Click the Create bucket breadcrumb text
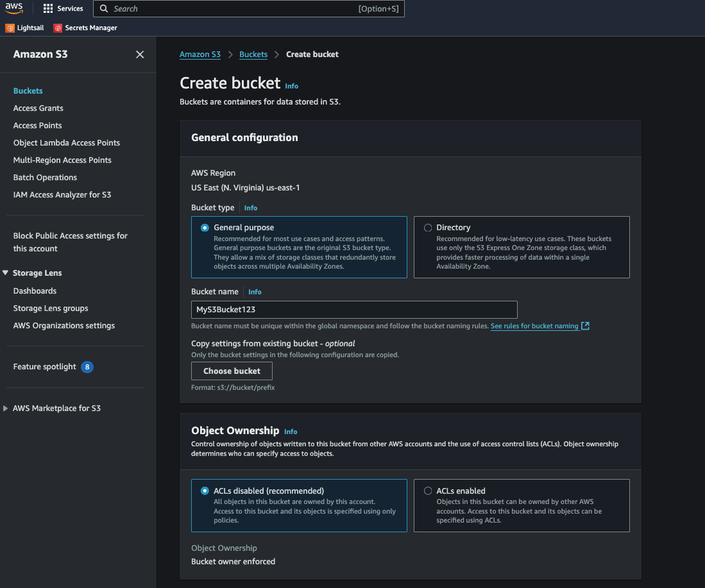This screenshot has height=588, width=705. pyautogui.click(x=312, y=55)
